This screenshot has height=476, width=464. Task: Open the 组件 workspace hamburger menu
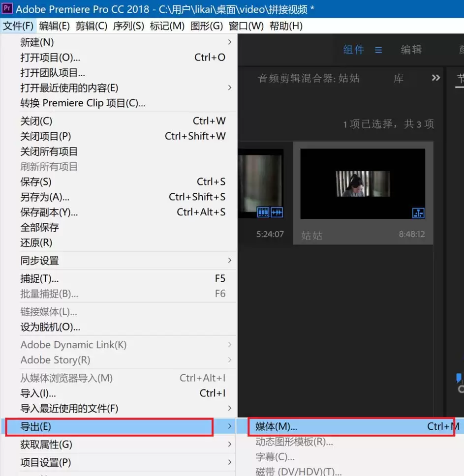[x=378, y=50]
